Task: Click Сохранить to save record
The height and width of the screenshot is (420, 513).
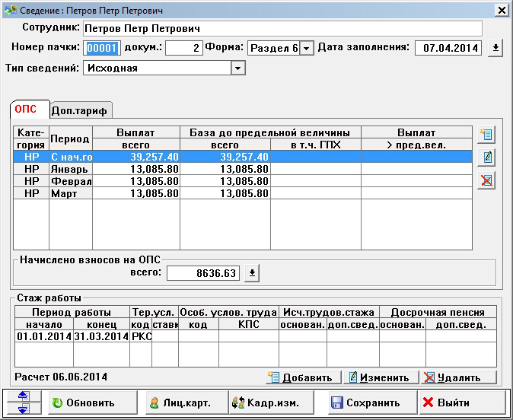Action: (x=364, y=402)
